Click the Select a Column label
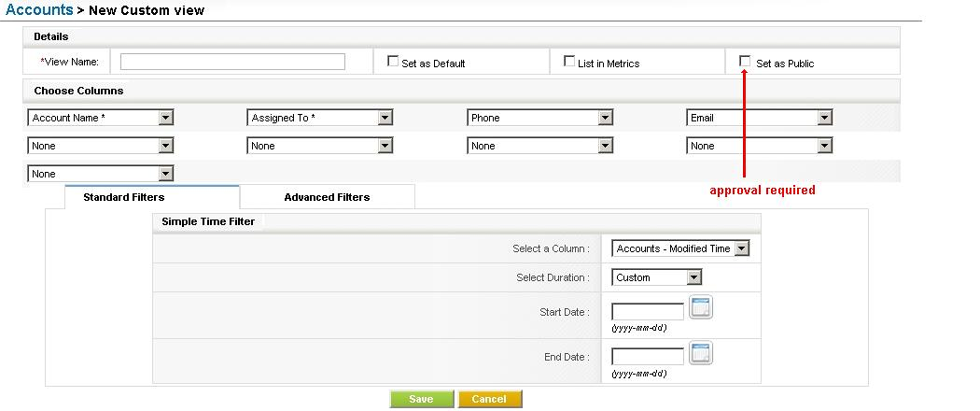This screenshot has width=980, height=411. pyautogui.click(x=551, y=248)
